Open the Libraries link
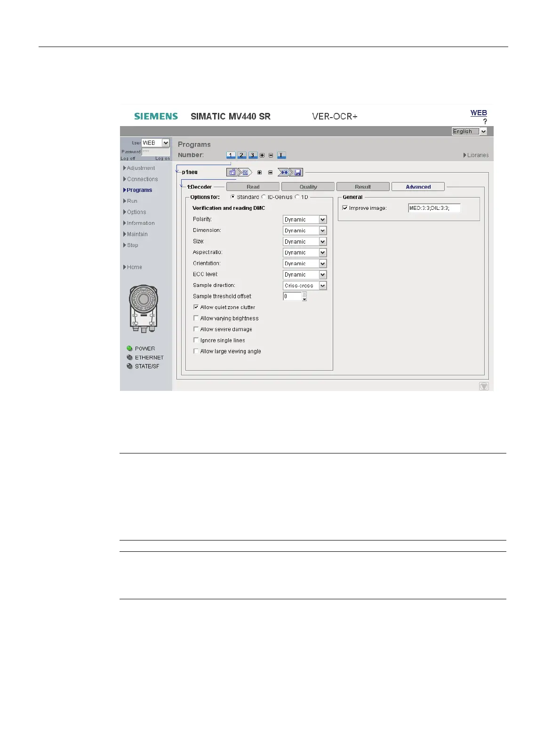Viewport: 560px width, 747px height. pos(476,155)
